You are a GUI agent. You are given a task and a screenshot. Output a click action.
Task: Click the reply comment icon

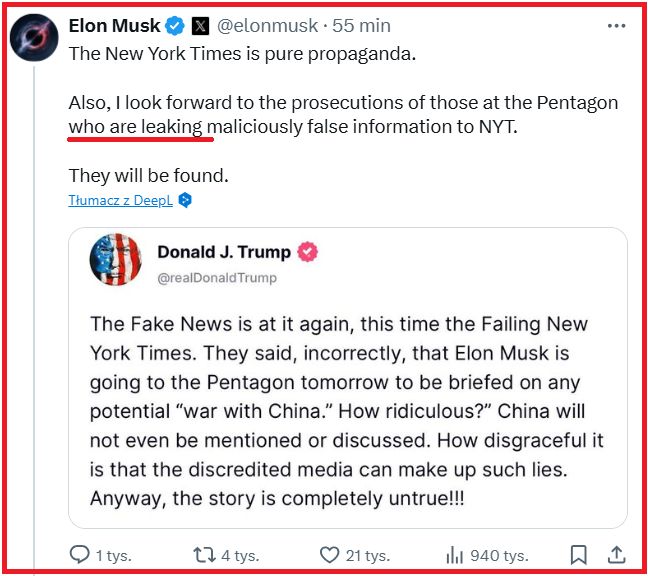coord(80,554)
